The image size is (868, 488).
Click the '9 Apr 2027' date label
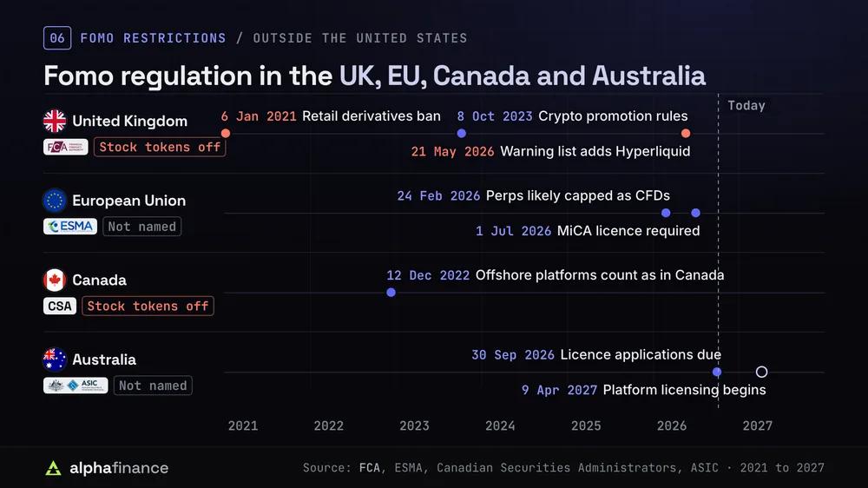[559, 391]
